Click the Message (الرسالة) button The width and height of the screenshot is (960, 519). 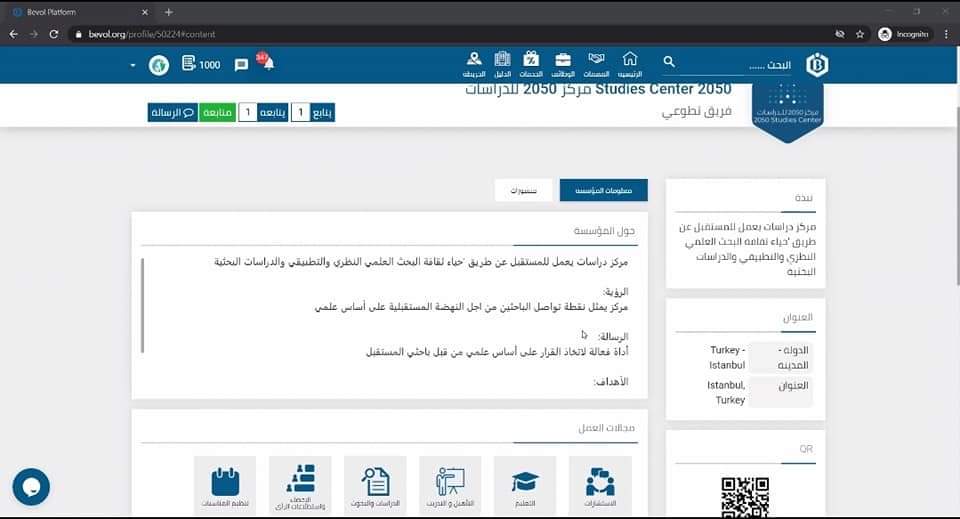[172, 113]
